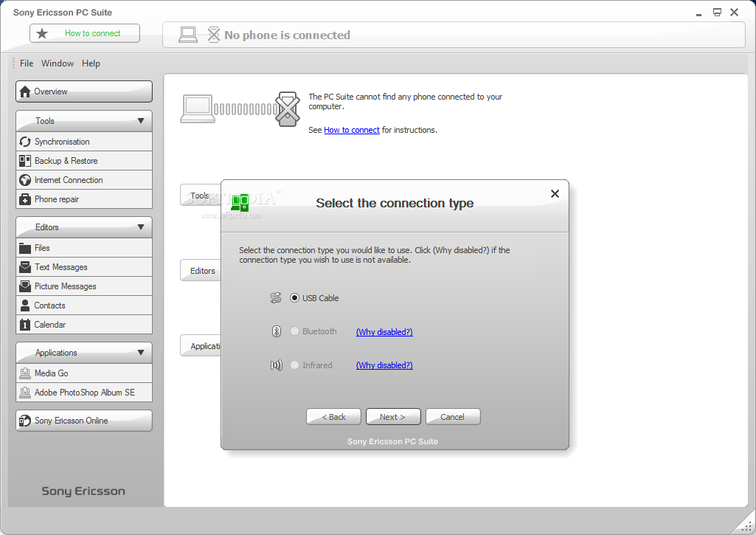Image resolution: width=756 pixels, height=535 pixels.
Task: Click the Overview home icon
Action: pyautogui.click(x=25, y=92)
